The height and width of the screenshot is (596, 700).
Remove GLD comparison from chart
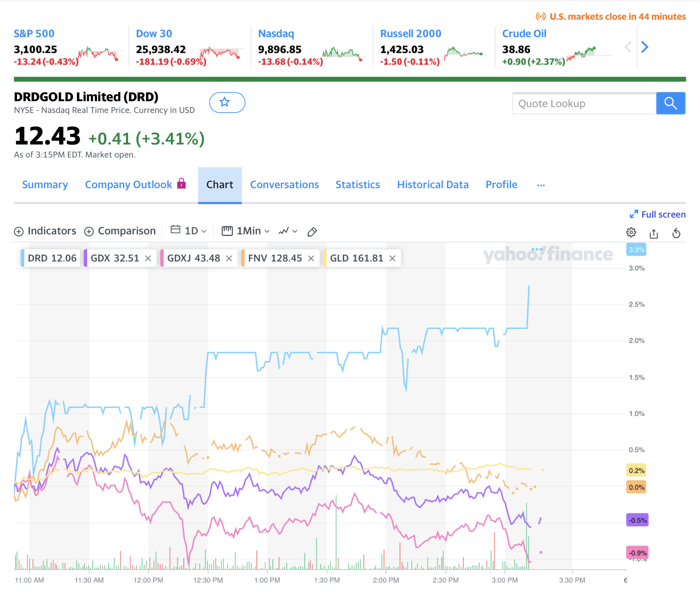[392, 258]
